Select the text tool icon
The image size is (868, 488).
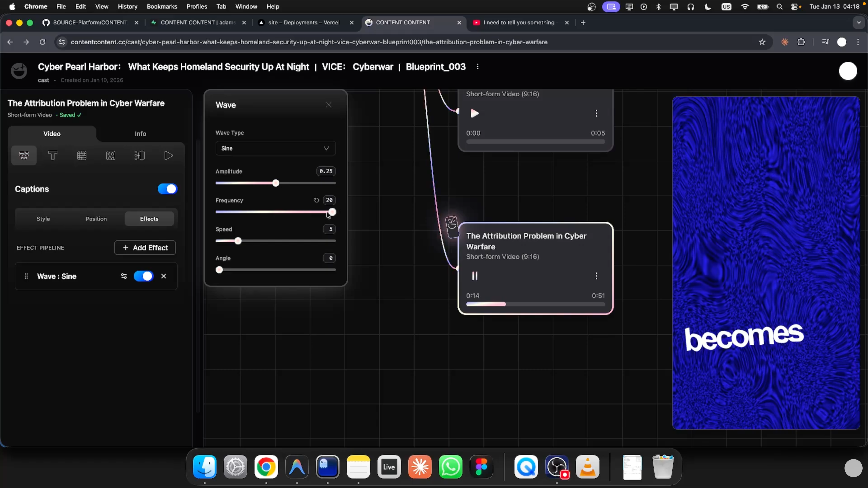(53, 155)
